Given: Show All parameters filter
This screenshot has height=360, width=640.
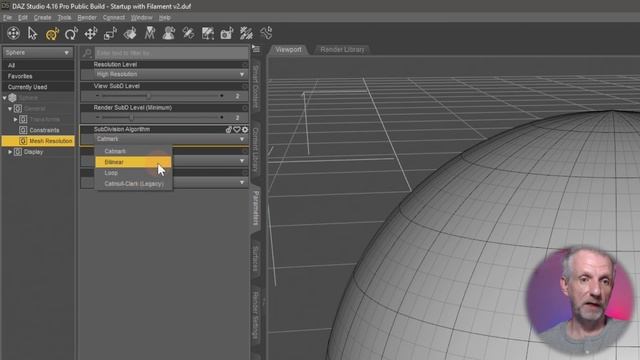Looking at the screenshot, I should click(38, 65).
